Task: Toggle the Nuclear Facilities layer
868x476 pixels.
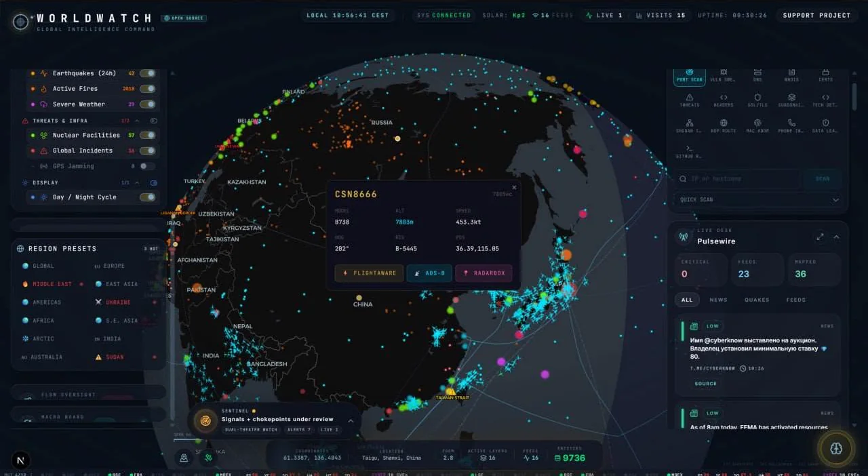Action: pos(147,135)
